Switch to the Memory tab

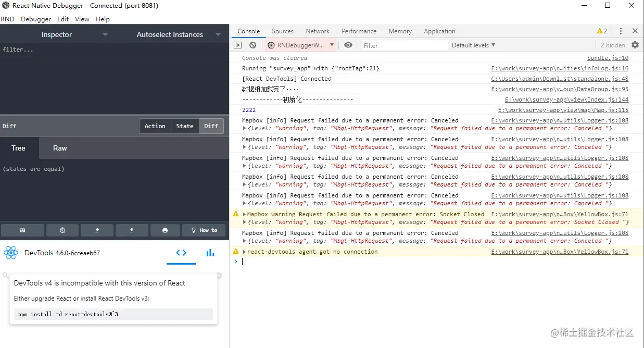400,31
